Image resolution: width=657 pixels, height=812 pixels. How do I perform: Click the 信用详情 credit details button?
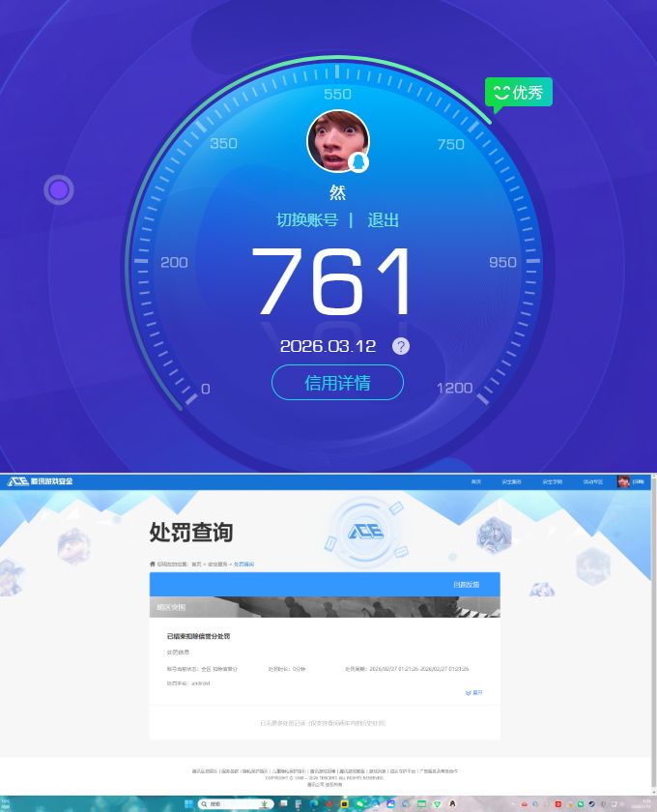[x=337, y=383]
